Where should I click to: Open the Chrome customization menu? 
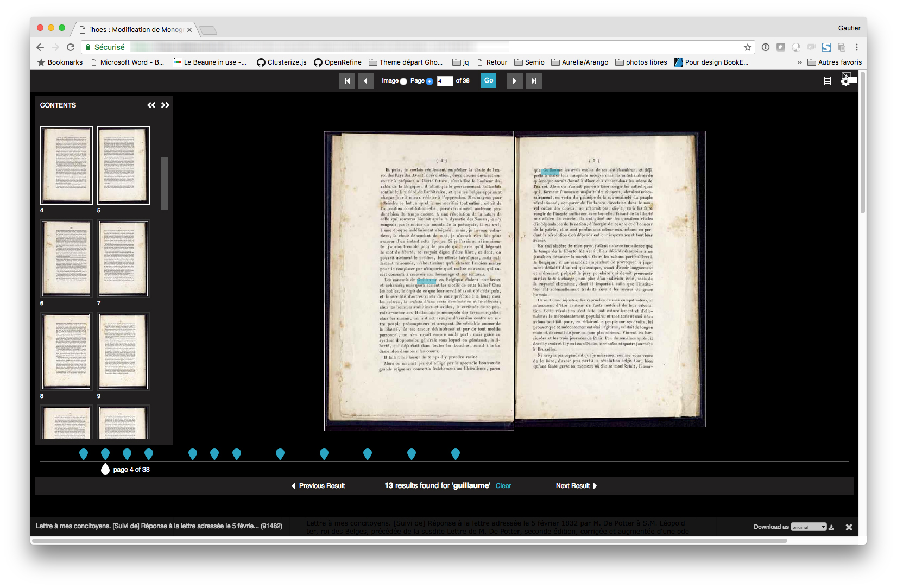pyautogui.click(x=857, y=47)
